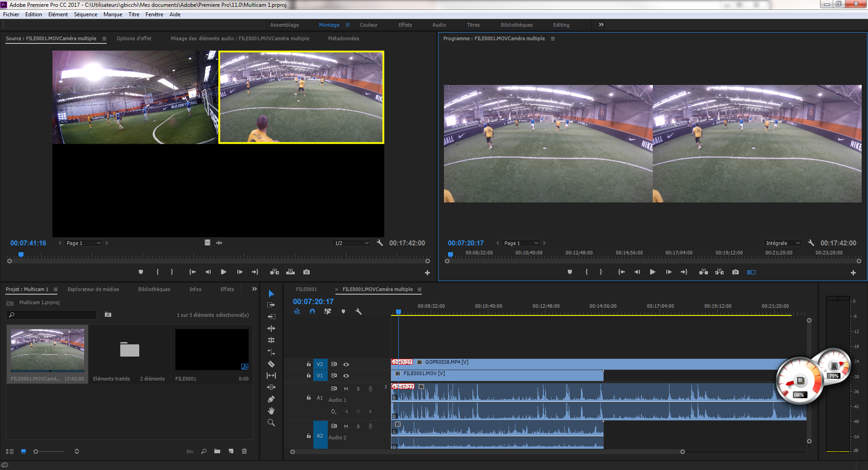Mute the Audio 1 track
The image size is (868, 470).
click(x=346, y=389)
